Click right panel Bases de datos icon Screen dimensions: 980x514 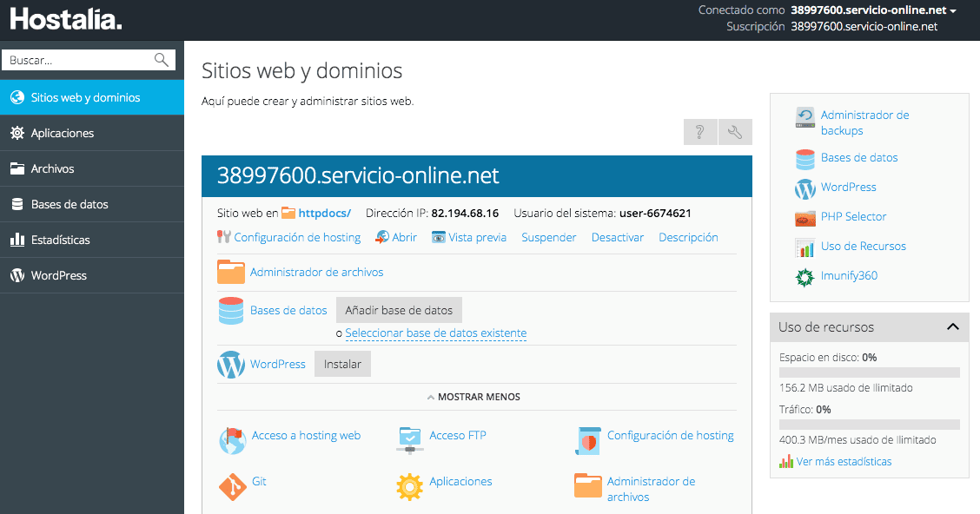point(805,160)
